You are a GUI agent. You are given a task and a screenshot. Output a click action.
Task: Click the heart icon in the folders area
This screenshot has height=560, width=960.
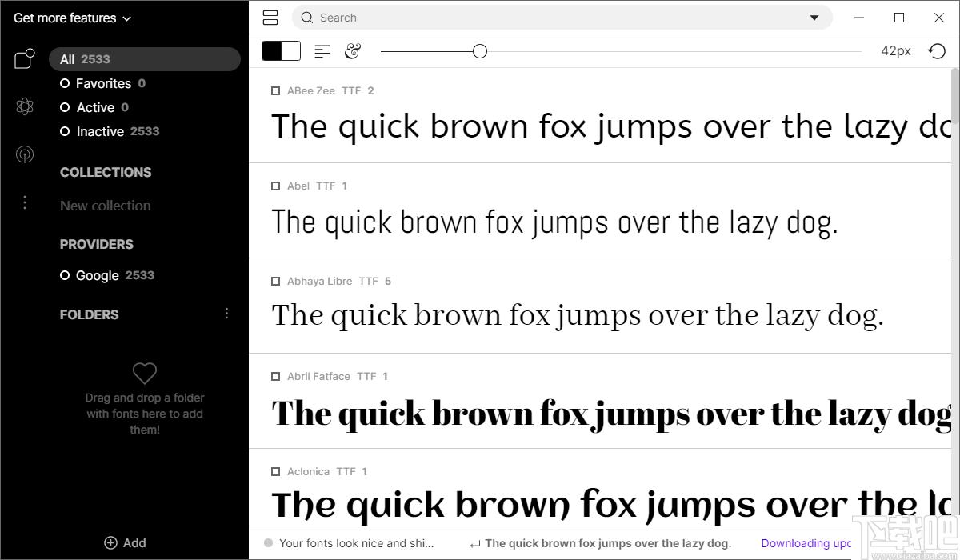pyautogui.click(x=145, y=373)
